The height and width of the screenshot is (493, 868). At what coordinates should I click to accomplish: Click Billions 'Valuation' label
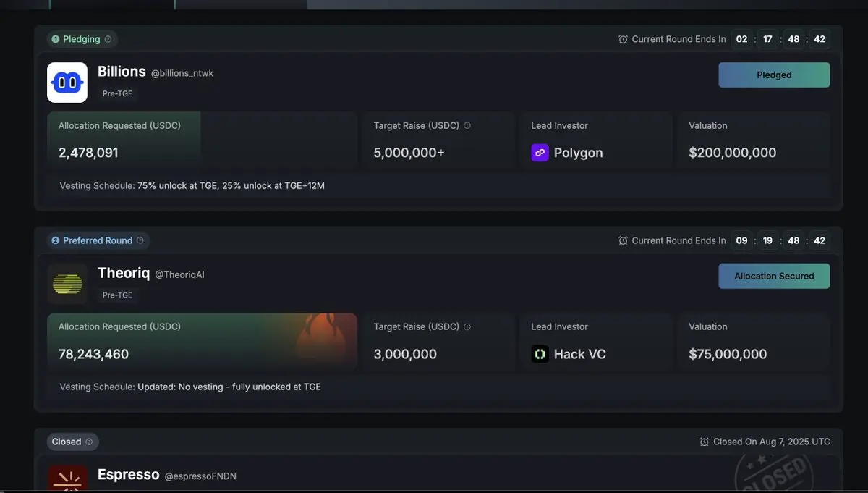708,125
